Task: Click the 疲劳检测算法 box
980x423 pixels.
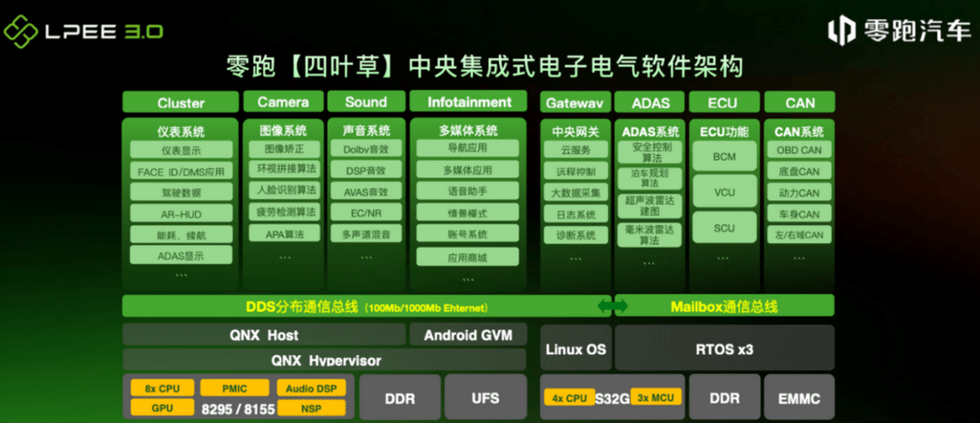Action: click(284, 211)
